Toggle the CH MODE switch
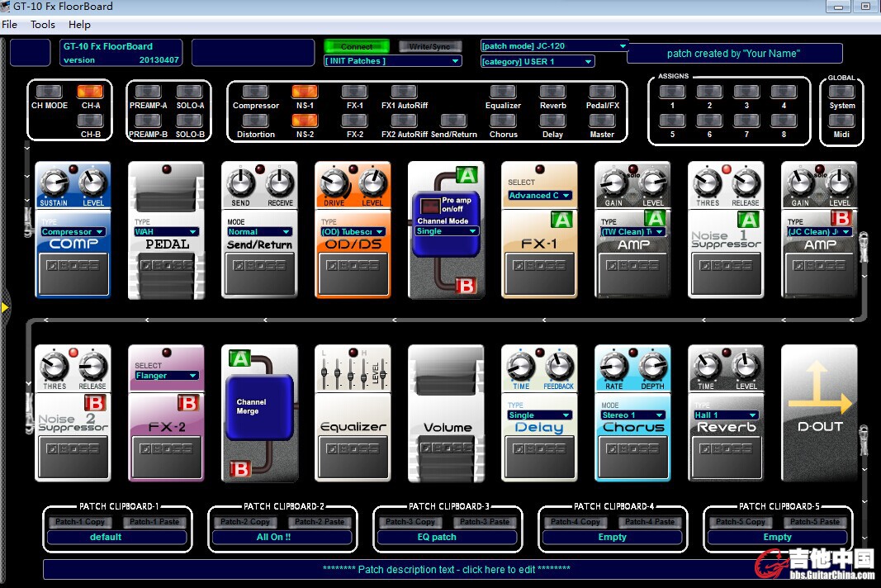Image resolution: width=881 pixels, height=588 pixels. coord(49,92)
